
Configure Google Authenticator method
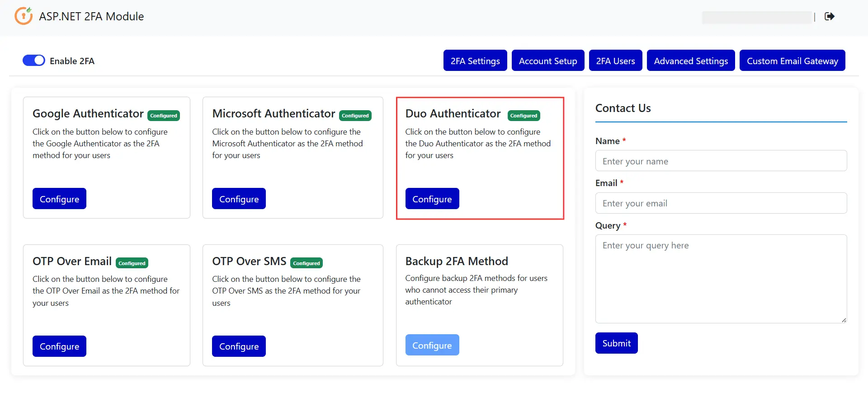pos(59,199)
